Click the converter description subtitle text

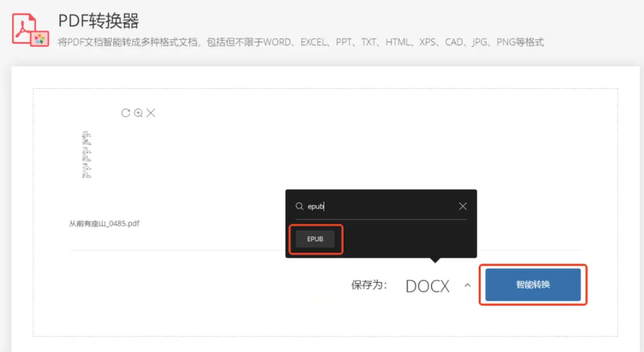click(300, 42)
